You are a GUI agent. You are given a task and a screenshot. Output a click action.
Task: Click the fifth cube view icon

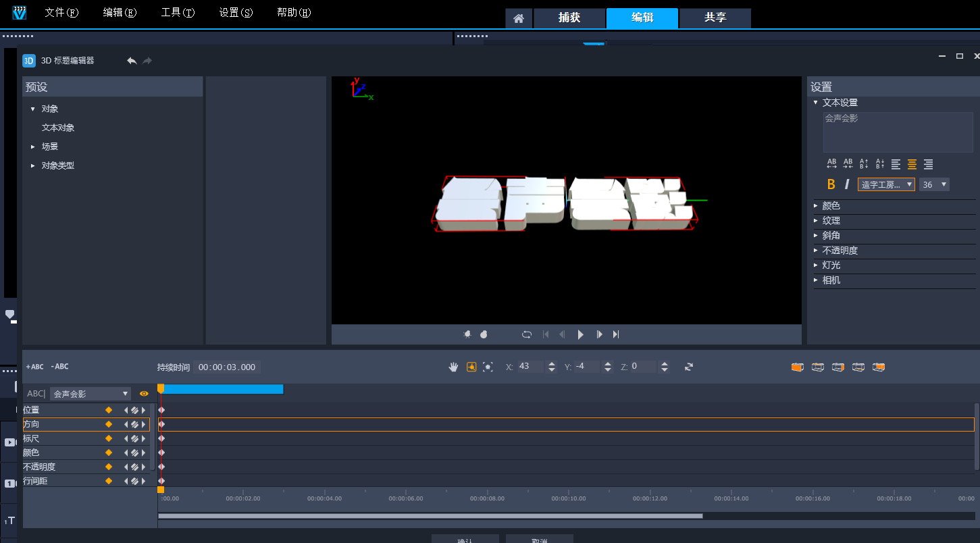(879, 367)
